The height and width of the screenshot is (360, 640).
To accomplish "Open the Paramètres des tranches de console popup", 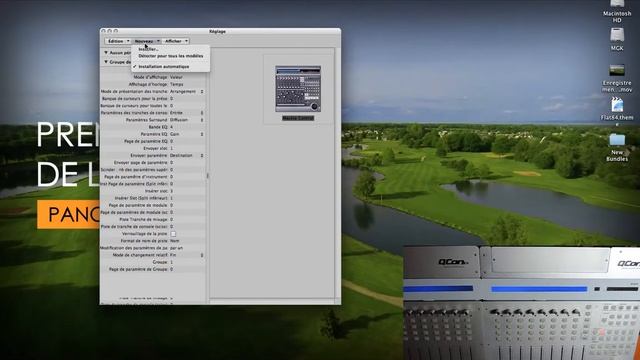I will pyautogui.click(x=187, y=113).
